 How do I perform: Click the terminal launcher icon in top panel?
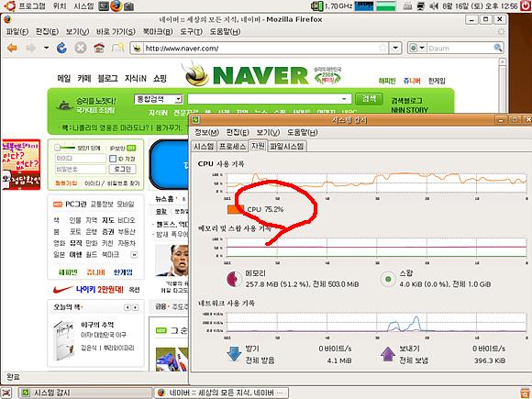104,6
